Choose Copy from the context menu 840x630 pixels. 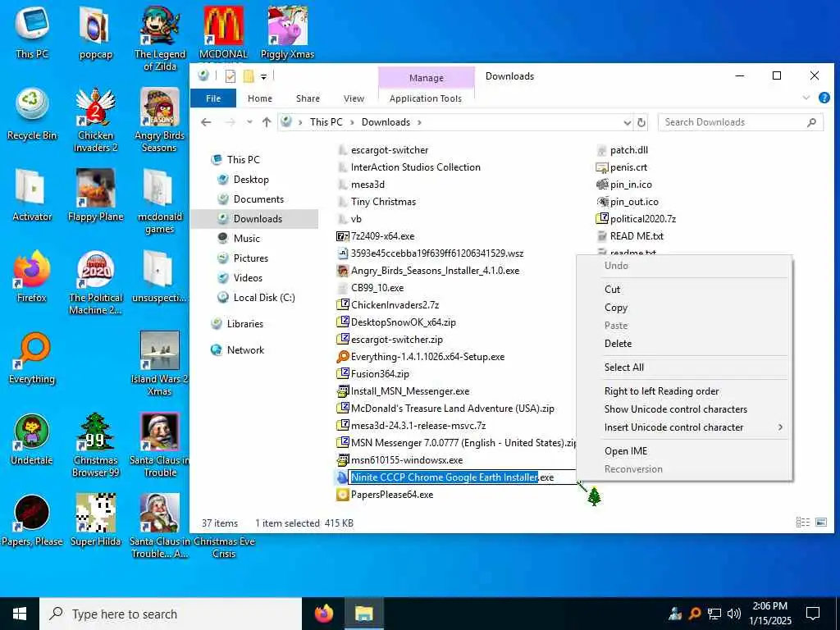pos(683,308)
